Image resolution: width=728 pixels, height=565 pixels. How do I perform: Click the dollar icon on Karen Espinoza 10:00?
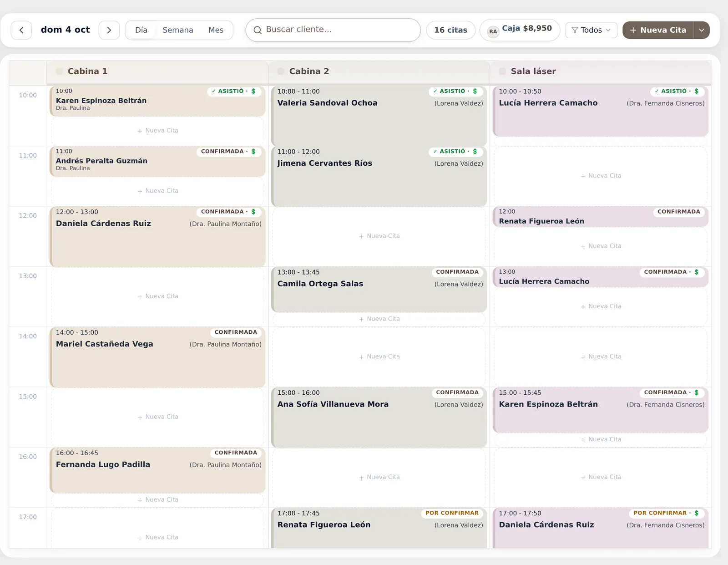pyautogui.click(x=253, y=91)
